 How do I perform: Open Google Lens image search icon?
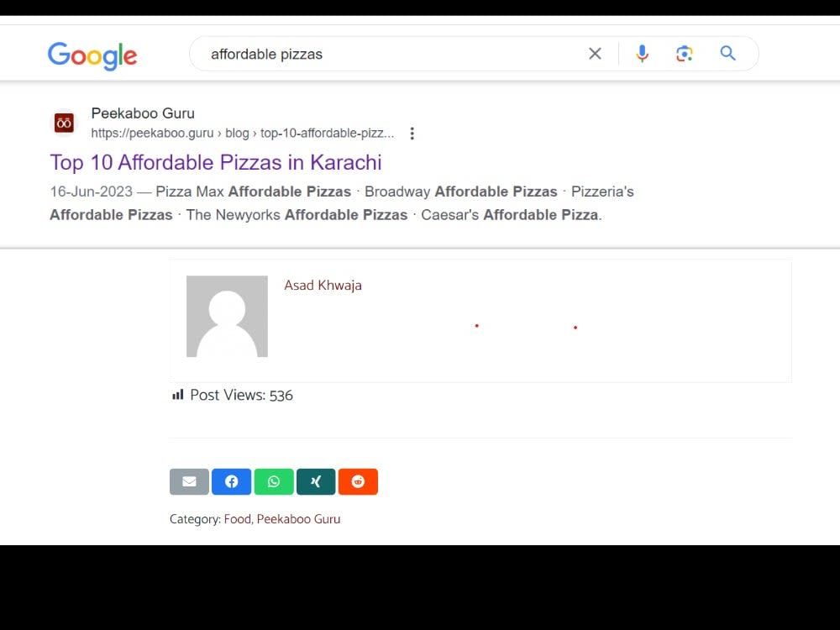(684, 54)
